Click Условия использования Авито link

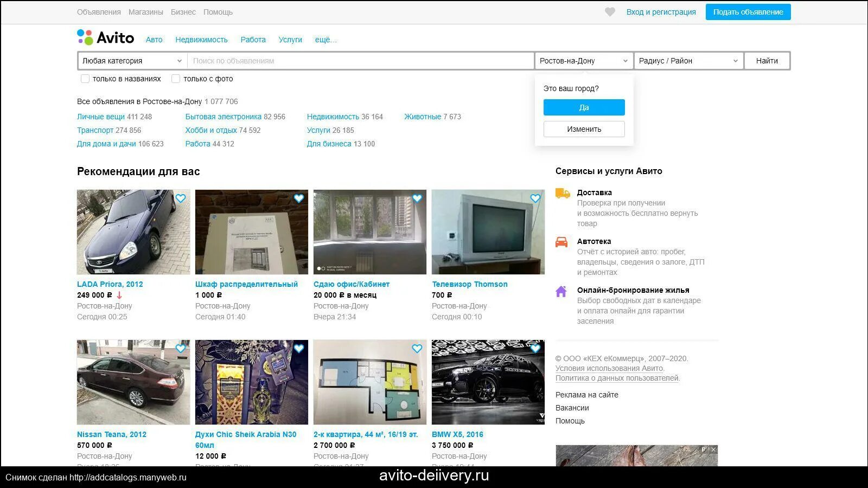click(609, 368)
